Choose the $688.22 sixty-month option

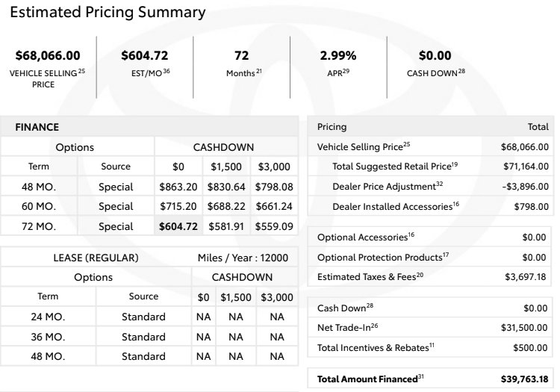tap(226, 206)
